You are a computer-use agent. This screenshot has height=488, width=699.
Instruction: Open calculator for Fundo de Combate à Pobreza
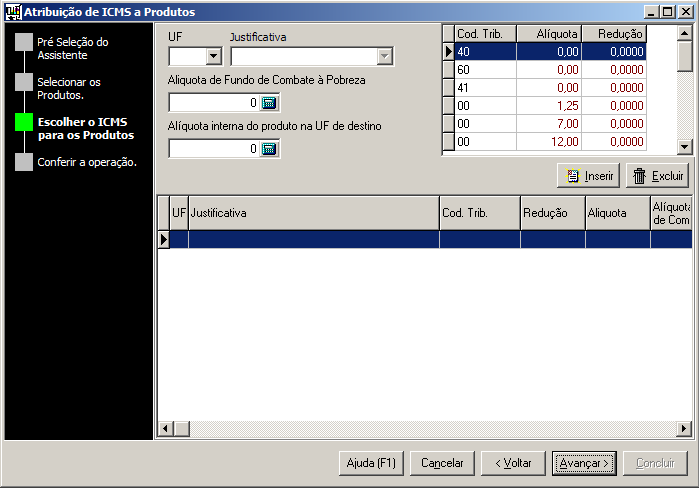coord(269,103)
